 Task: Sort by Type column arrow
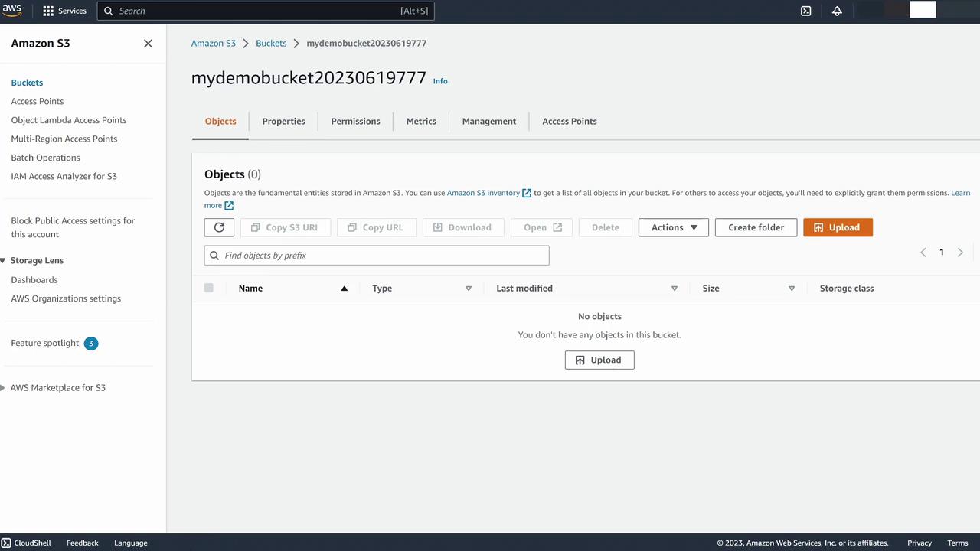tap(469, 289)
